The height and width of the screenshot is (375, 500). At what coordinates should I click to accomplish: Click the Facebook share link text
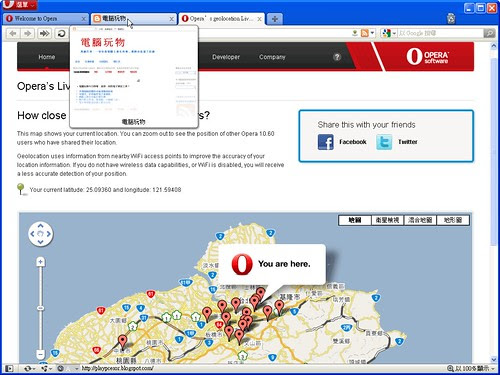click(x=353, y=142)
